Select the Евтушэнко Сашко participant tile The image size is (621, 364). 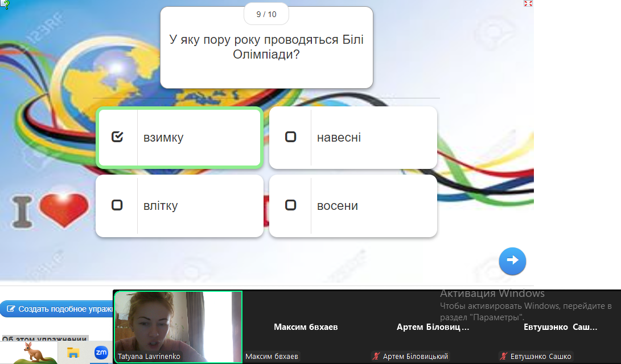tap(560, 327)
